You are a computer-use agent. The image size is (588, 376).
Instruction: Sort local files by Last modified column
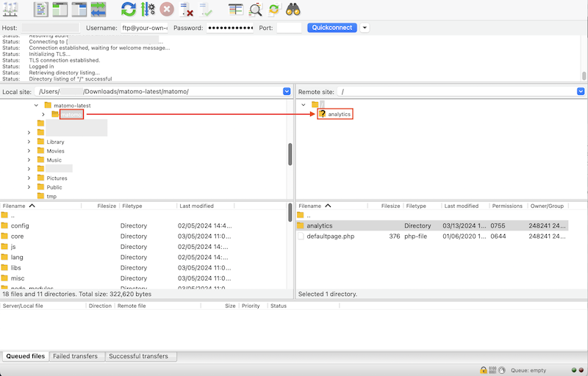pos(206,206)
